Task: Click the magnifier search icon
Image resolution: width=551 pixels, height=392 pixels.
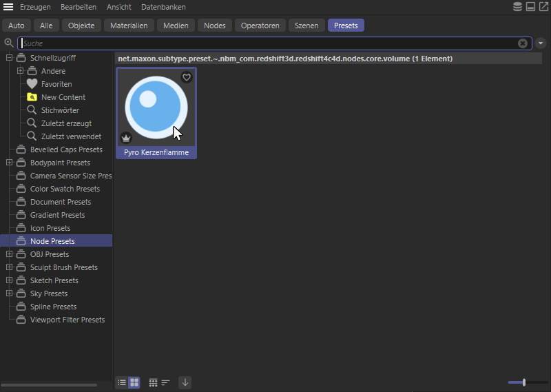Action: tap(9, 43)
